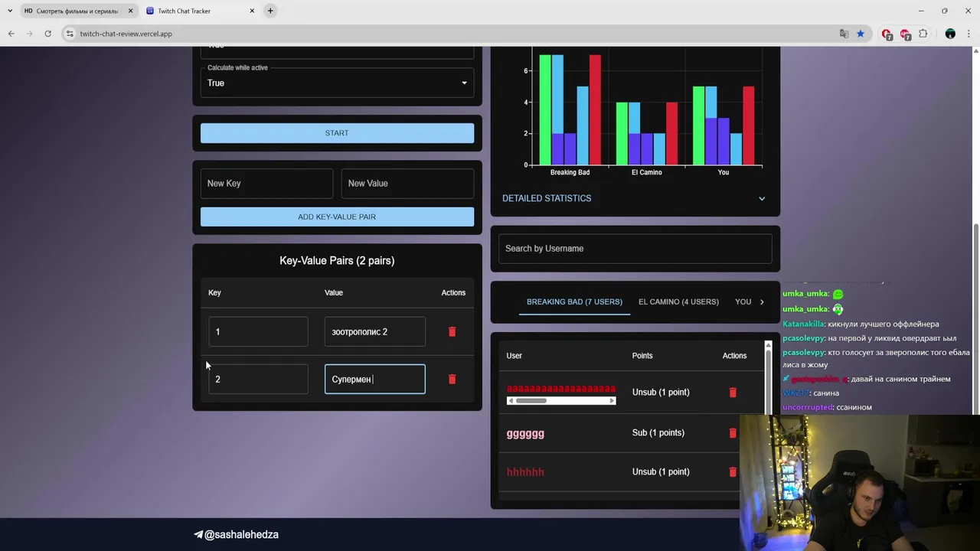Click the Search by Username field
This screenshot has height=551, width=980.
(x=635, y=249)
